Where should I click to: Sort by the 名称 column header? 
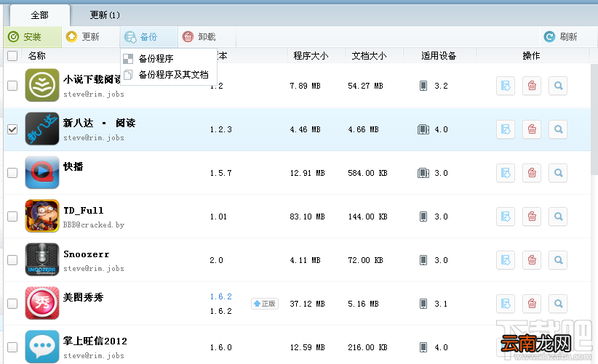click(37, 56)
